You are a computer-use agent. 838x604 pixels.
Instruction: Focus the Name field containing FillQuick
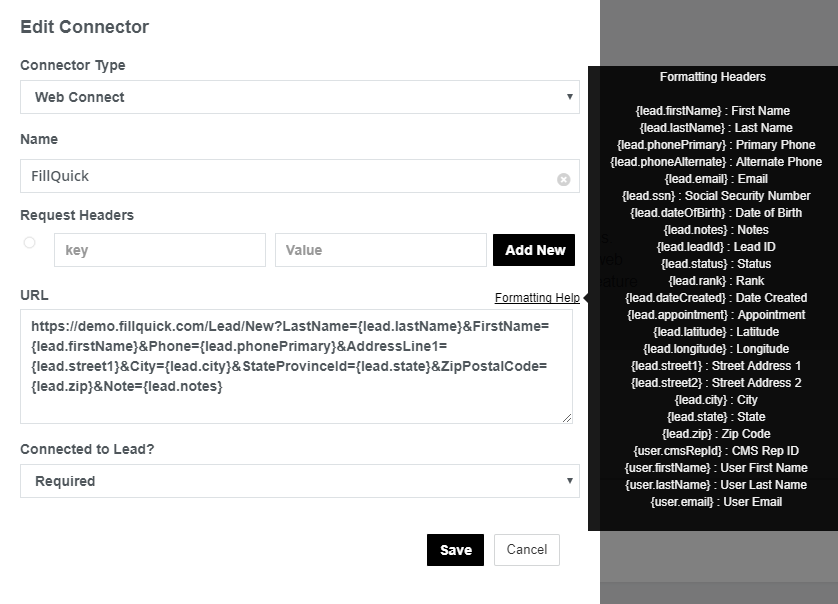point(290,176)
